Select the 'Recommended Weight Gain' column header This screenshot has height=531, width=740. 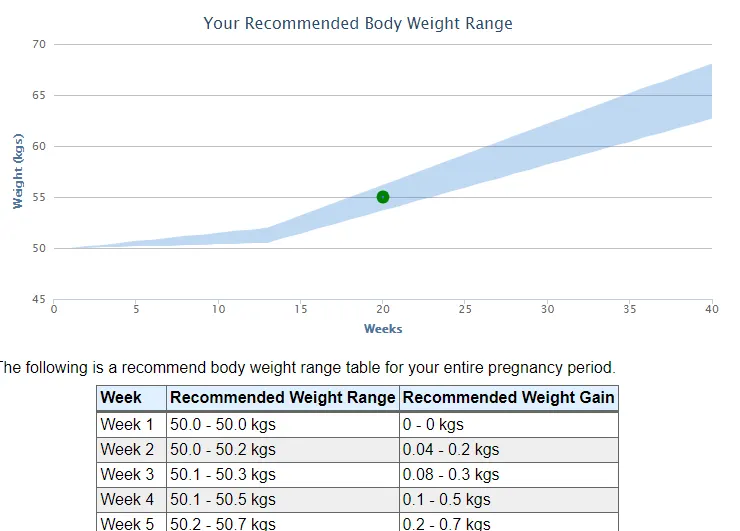508,398
